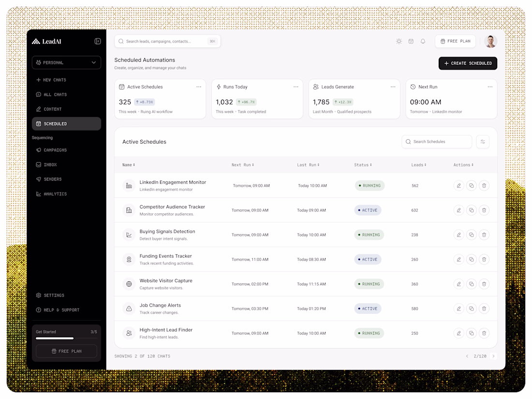The height and width of the screenshot is (399, 532).
Task: Duplicate the LinkedIn Engagement Monitor schedule
Action: tap(471, 186)
